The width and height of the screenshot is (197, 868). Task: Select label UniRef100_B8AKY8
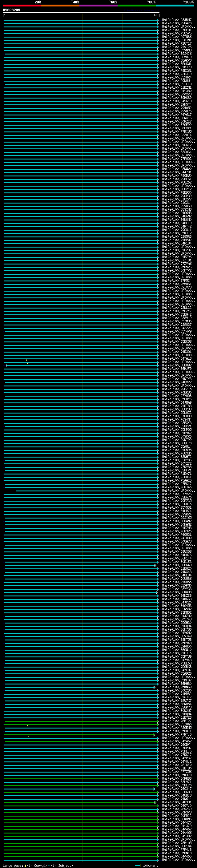(177, 60)
